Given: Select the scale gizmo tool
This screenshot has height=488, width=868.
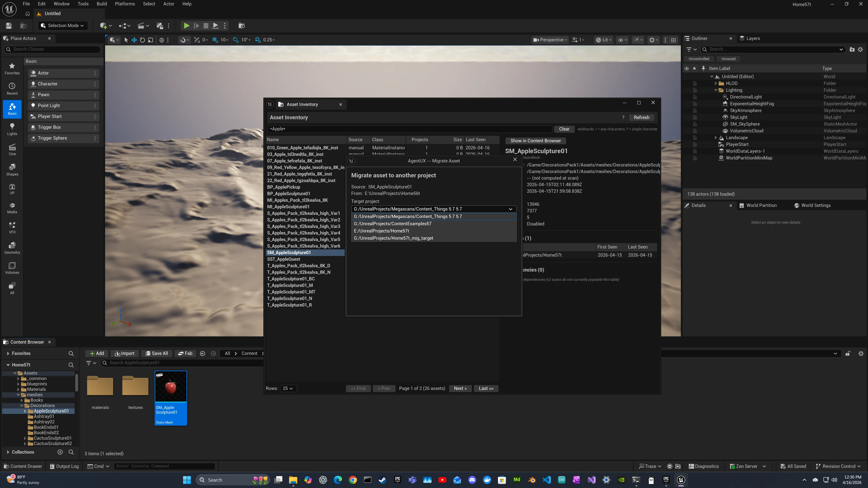Looking at the screenshot, I should [151, 40].
